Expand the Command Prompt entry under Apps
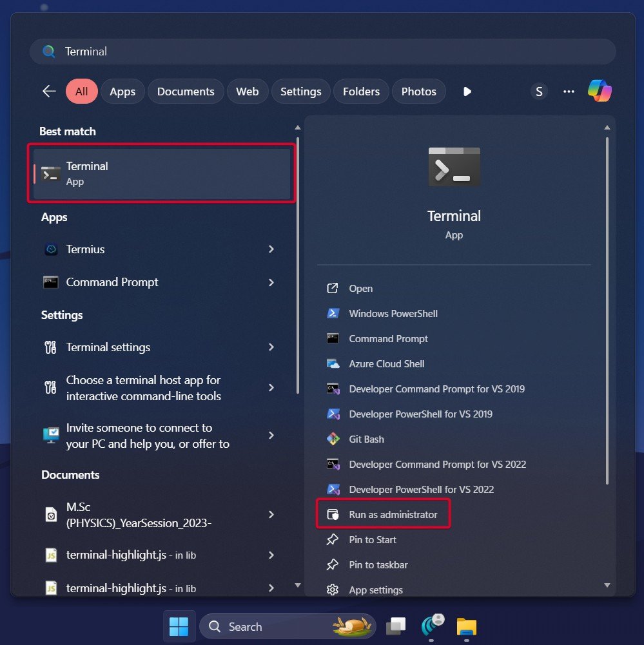Screen dimensions: 644x645 271,282
